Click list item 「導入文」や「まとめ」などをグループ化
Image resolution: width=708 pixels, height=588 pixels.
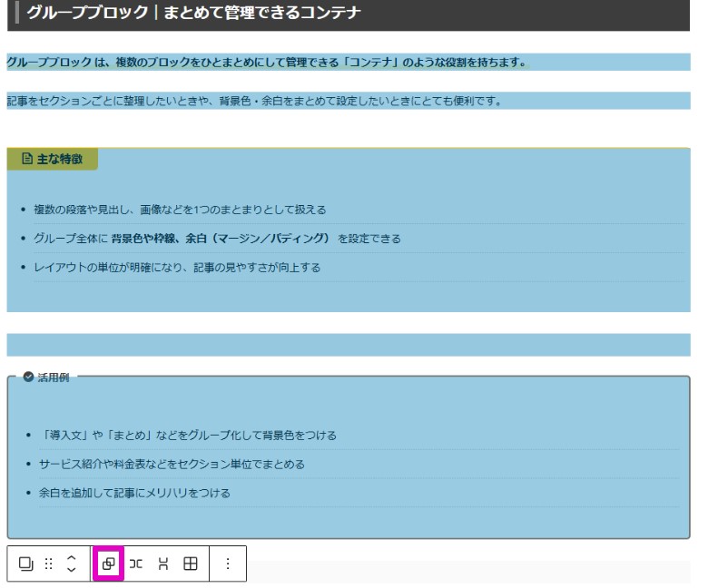point(188,435)
